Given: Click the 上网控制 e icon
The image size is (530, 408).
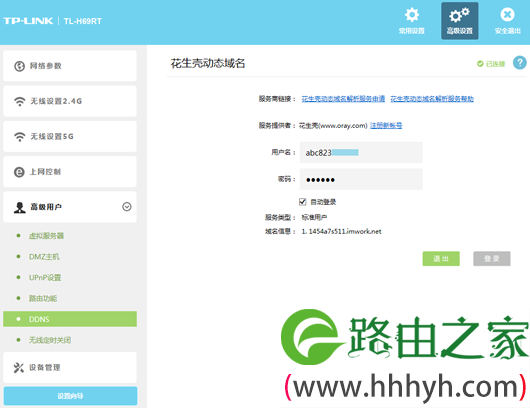Looking at the screenshot, I should 19,172.
